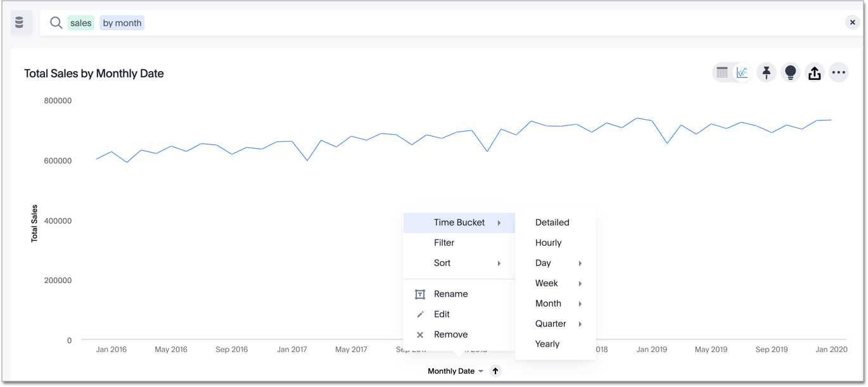The width and height of the screenshot is (868, 387).
Task: Select Rename in the context menu
Action: 450,294
